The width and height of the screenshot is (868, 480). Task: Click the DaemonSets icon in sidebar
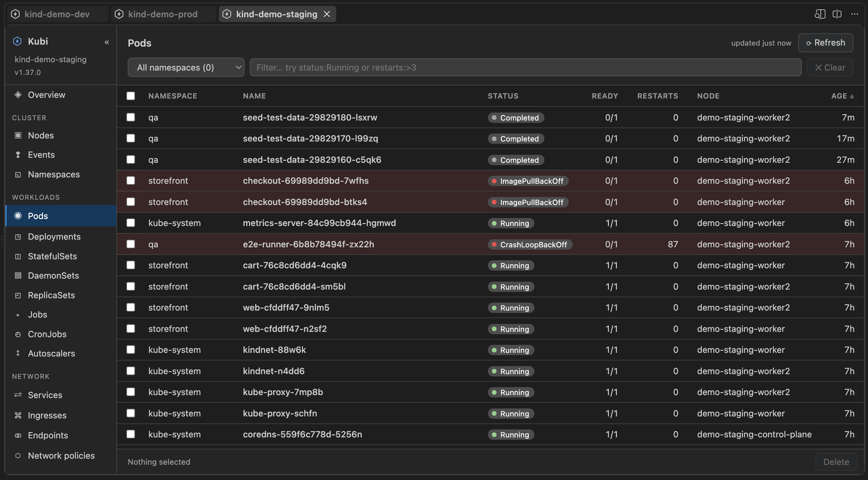click(x=18, y=276)
